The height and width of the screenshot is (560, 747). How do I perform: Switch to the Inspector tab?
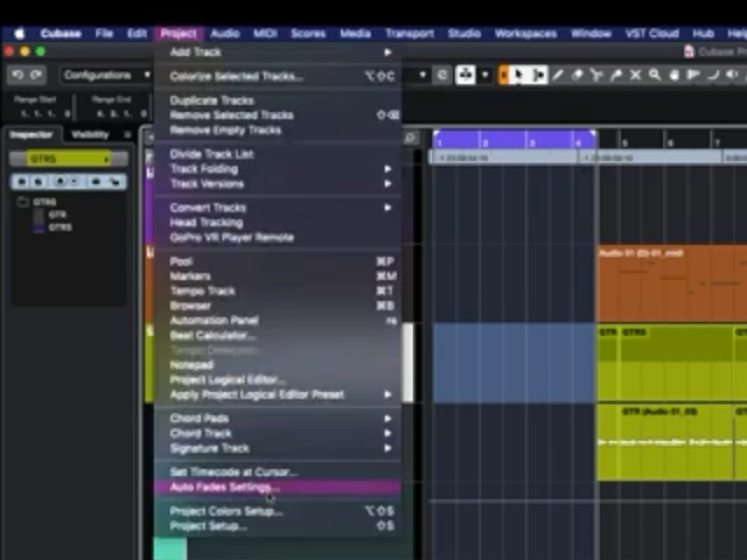[x=31, y=135]
